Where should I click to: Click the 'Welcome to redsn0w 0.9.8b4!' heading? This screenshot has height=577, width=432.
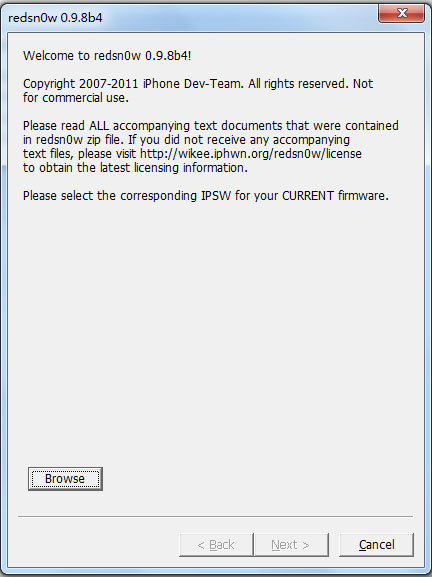tap(107, 56)
